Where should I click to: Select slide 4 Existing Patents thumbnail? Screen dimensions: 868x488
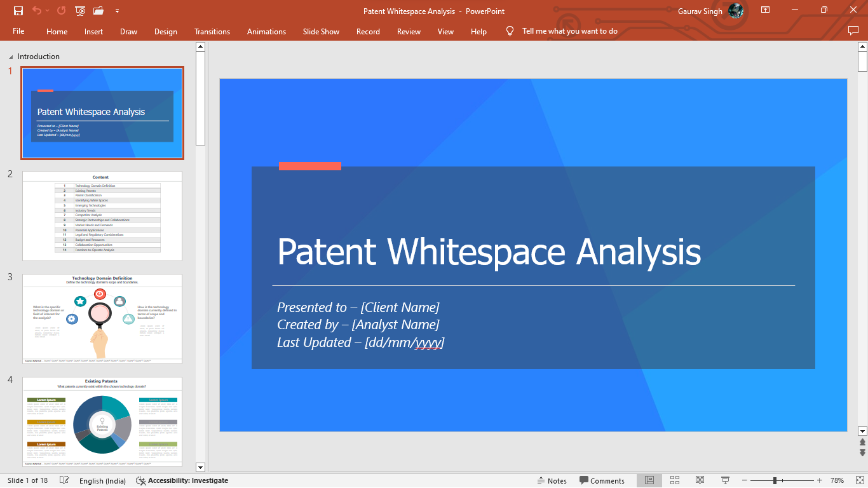pos(102,421)
